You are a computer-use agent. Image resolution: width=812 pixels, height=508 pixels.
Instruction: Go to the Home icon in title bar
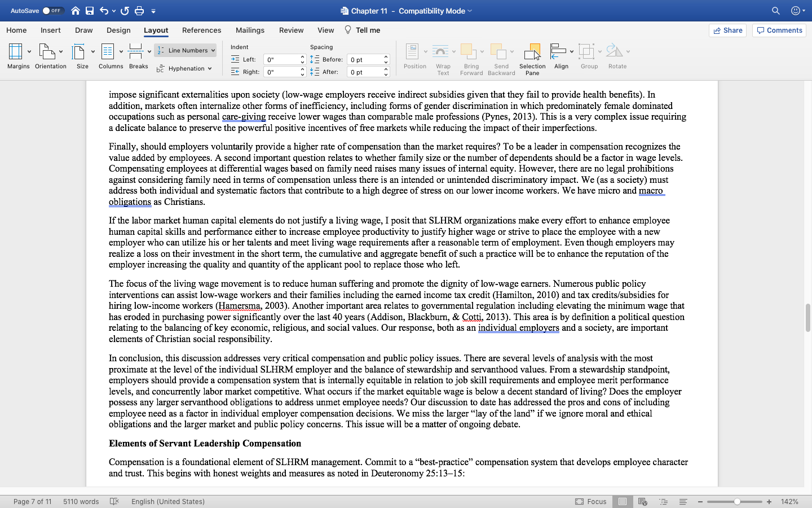[76, 11]
